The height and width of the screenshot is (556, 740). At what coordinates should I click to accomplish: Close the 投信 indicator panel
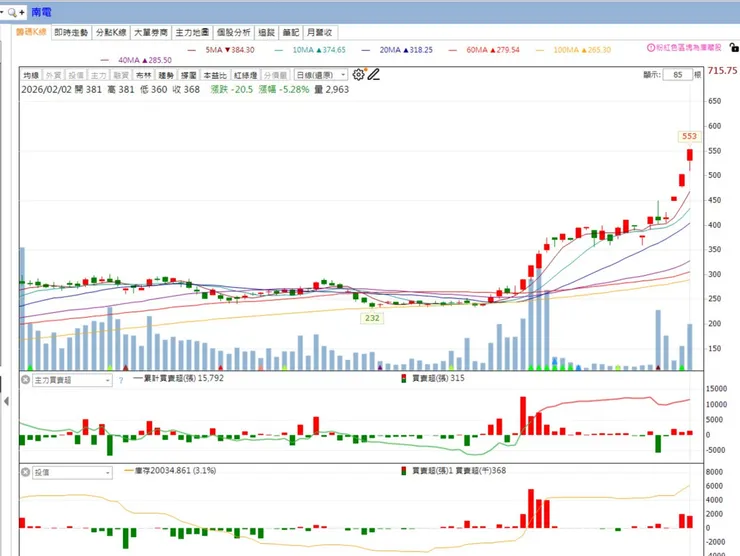pyautogui.click(x=25, y=472)
